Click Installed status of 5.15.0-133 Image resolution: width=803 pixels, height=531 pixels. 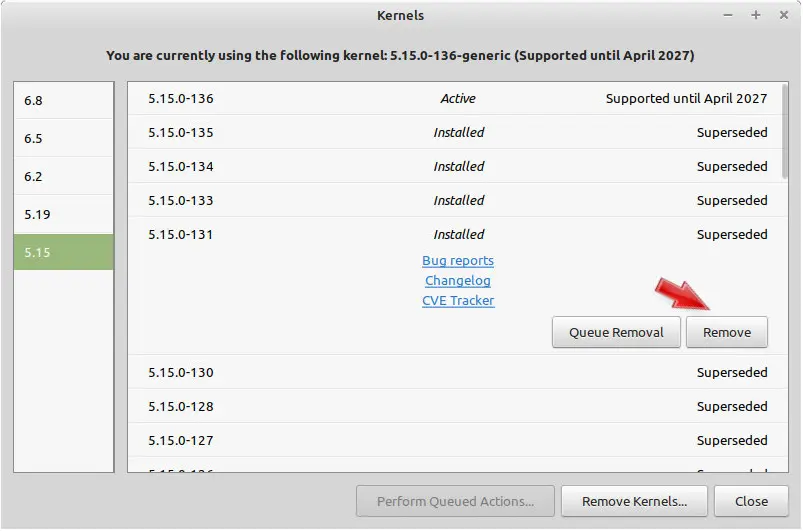pyautogui.click(x=458, y=200)
